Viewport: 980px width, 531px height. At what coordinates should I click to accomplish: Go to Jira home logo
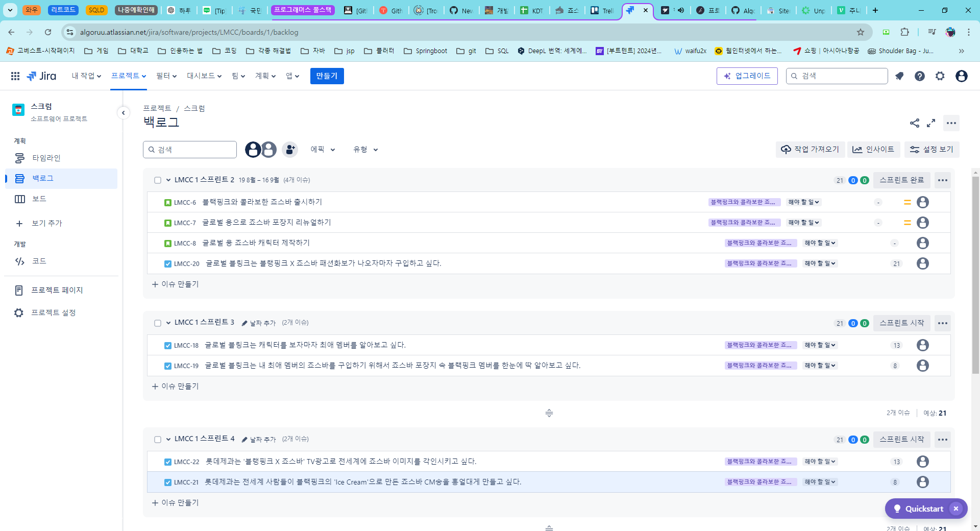(41, 76)
